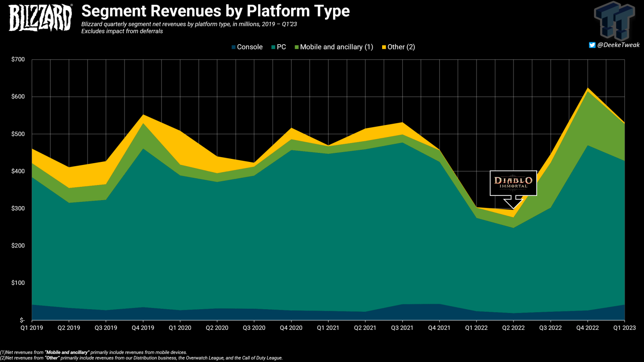The image size is (644, 362).
Task: Click the $100 y-axis label
Action: tap(18, 283)
